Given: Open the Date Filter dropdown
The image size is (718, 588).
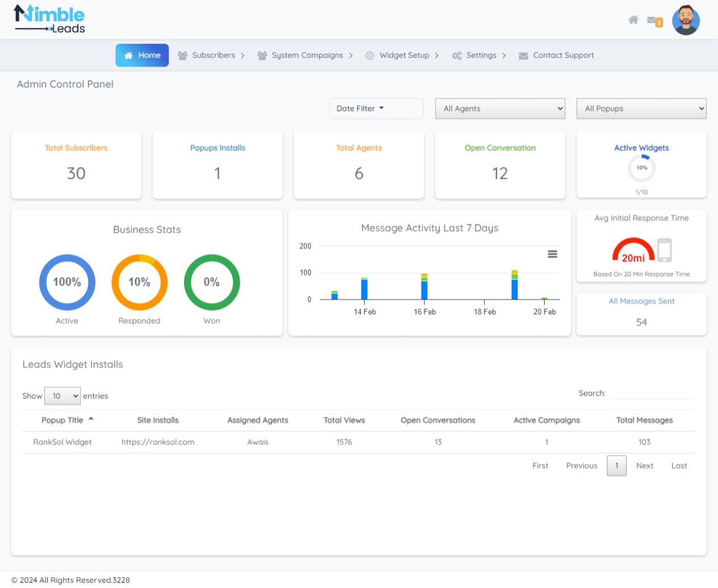Looking at the screenshot, I should tap(375, 109).
